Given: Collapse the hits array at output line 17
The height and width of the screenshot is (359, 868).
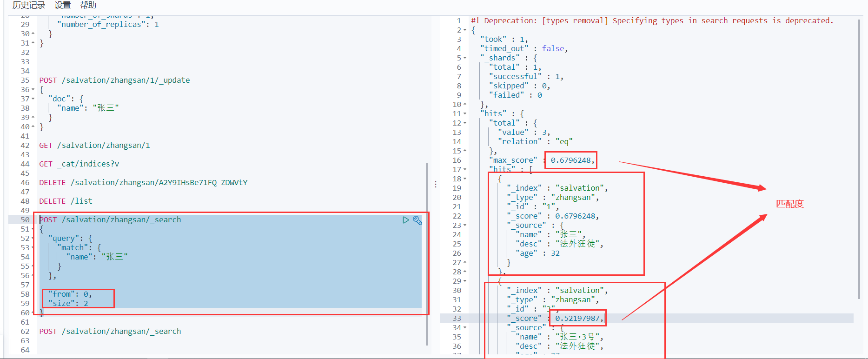Looking at the screenshot, I should click(465, 169).
